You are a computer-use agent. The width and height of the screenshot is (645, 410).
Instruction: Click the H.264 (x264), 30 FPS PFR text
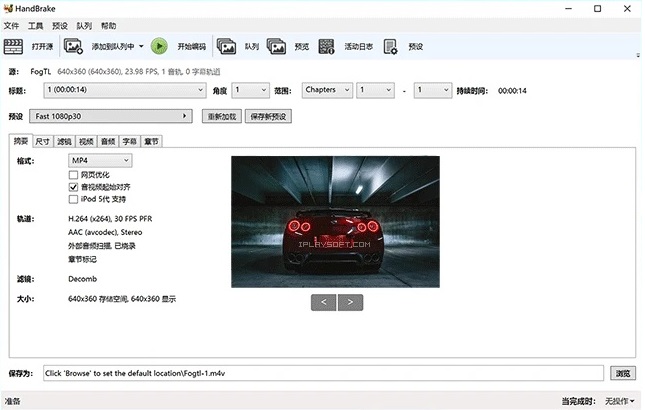(x=110, y=219)
